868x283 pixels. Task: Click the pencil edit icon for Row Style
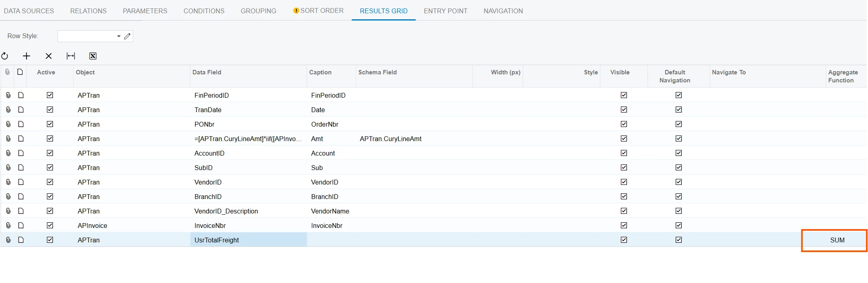pyautogui.click(x=127, y=36)
